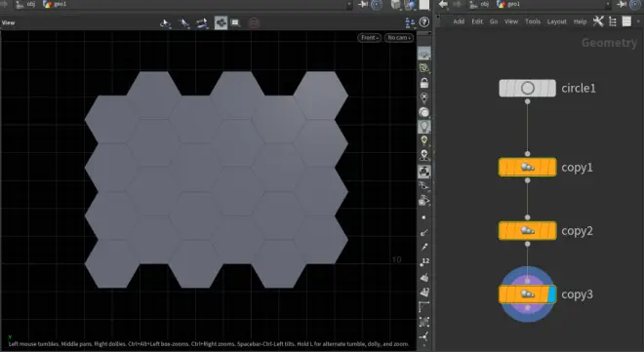The width and height of the screenshot is (644, 352).
Task: Open the No cam camera dropdown
Action: pos(399,37)
